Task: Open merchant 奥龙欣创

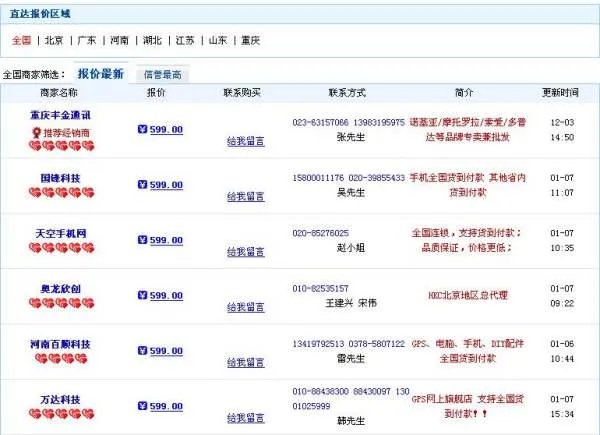Action: point(60,289)
